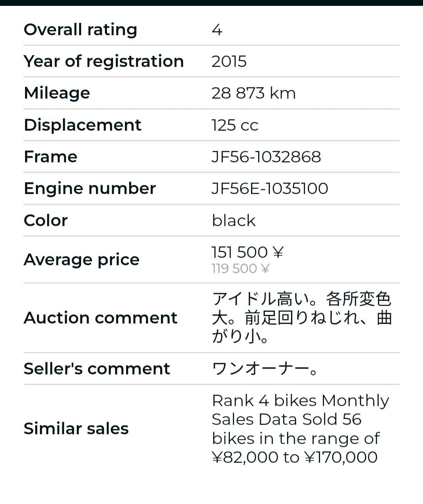Select the registration year 2015
Image resolution: width=423 pixels, height=504 pixels.
pyautogui.click(x=229, y=61)
